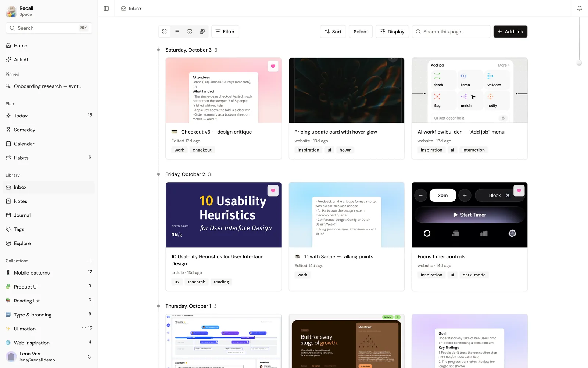
Task: Focus the sidebar Search field
Action: pyautogui.click(x=49, y=28)
